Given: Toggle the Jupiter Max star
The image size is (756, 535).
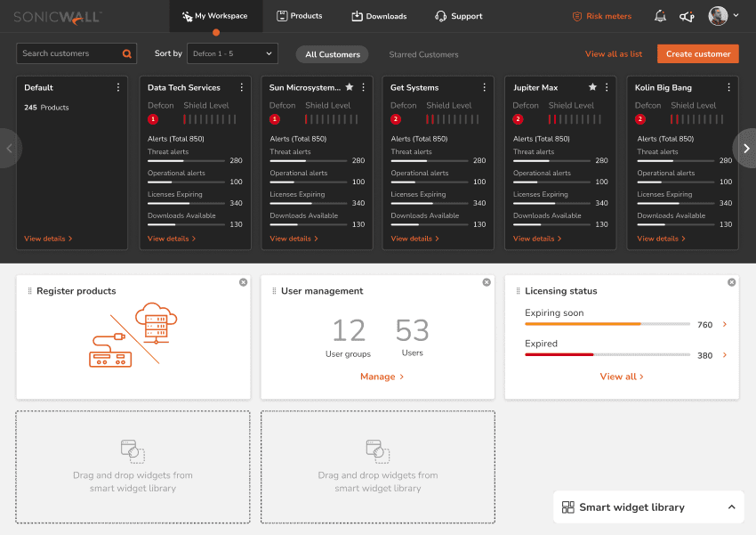Looking at the screenshot, I should [592, 87].
